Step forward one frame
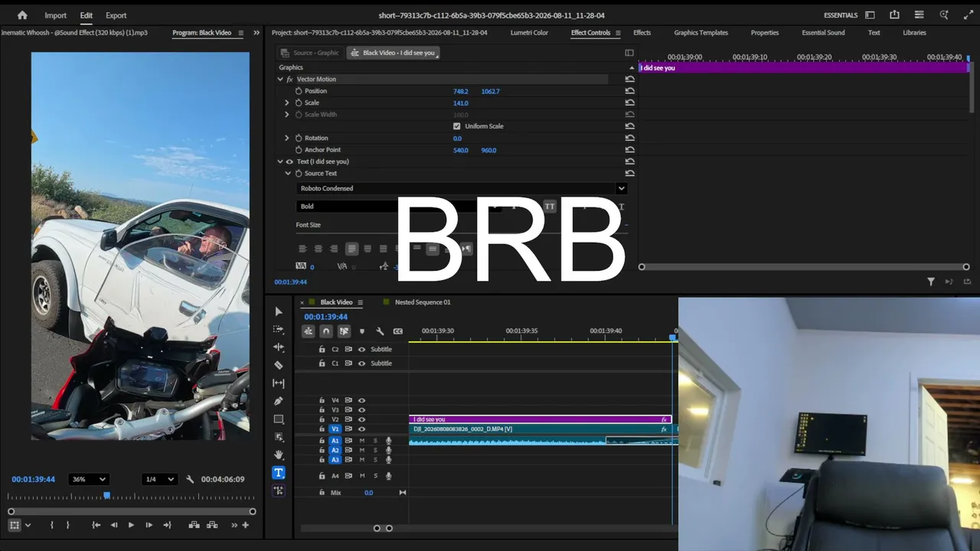This screenshot has height=551, width=980. pos(149,525)
